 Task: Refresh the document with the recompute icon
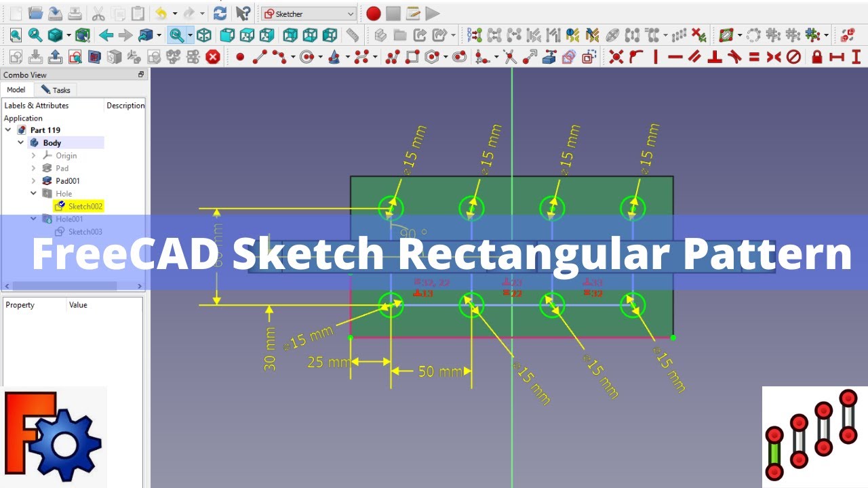220,13
